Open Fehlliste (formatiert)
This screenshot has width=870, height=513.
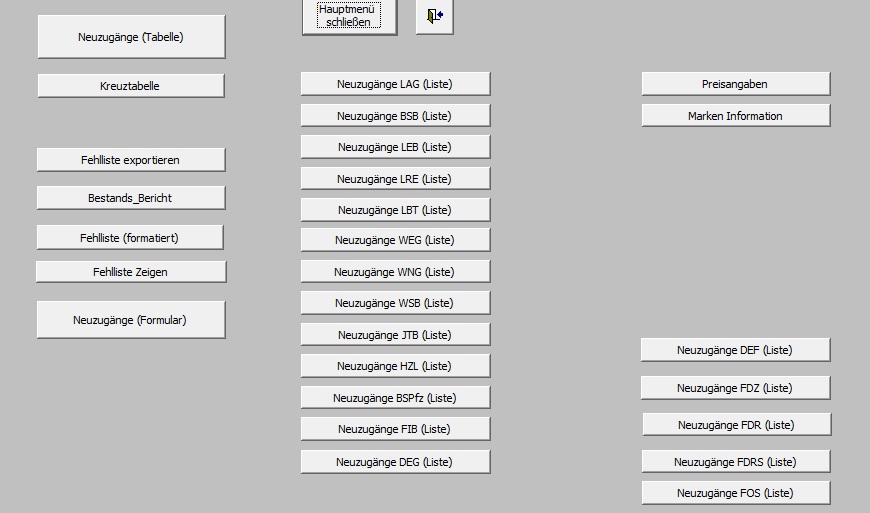130,238
